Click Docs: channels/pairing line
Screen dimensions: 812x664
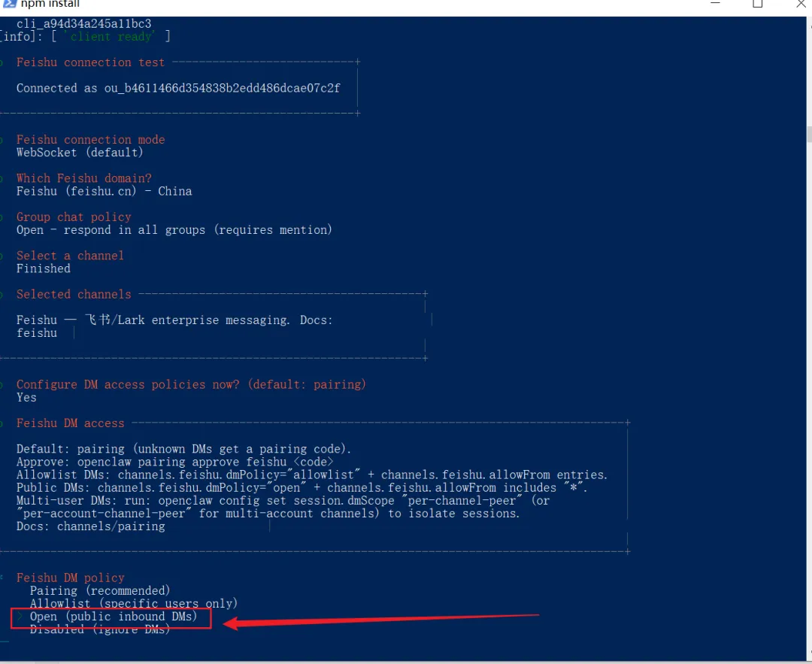coord(91,526)
